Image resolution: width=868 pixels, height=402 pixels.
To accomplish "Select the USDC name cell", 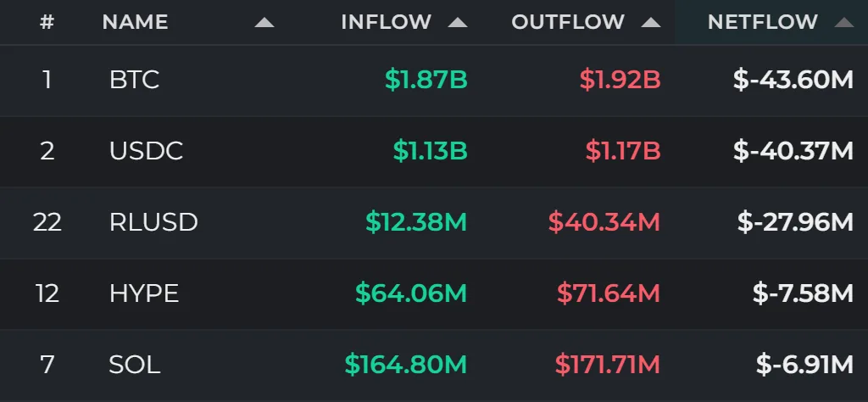I will pyautogui.click(x=146, y=151).
